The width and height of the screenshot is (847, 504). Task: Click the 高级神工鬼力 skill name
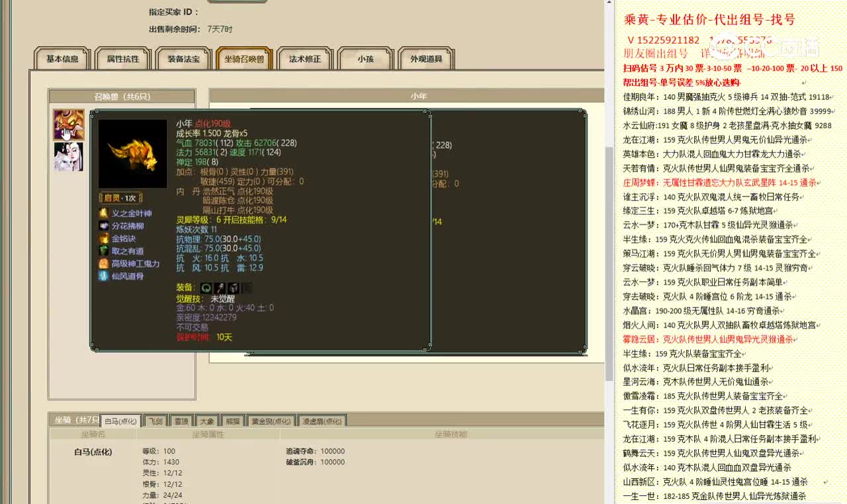pyautogui.click(x=136, y=263)
